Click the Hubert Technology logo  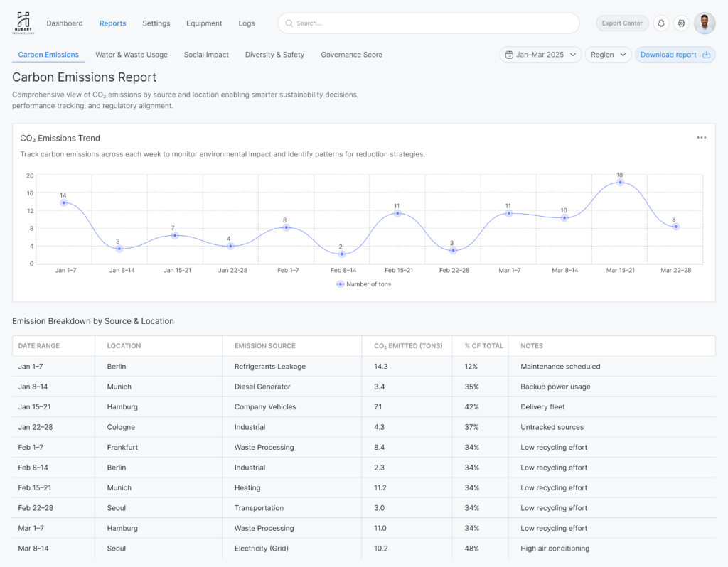tap(23, 23)
